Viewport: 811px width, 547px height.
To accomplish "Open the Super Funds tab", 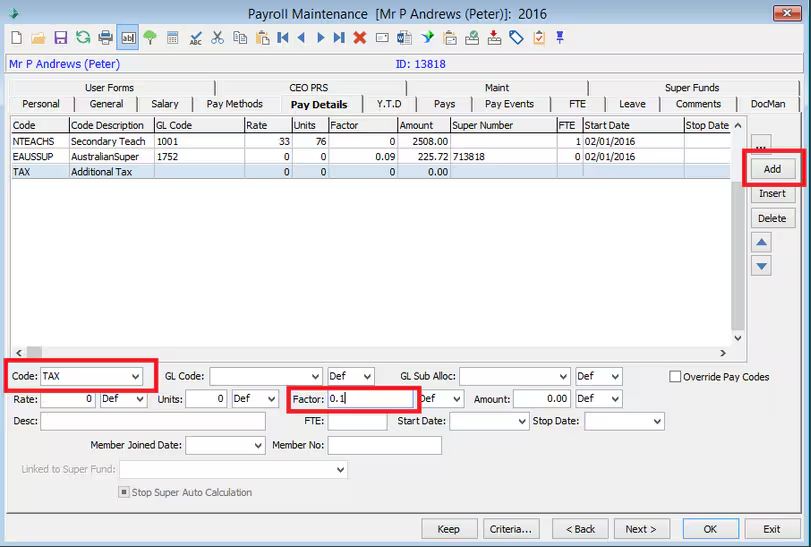I will click(x=692, y=87).
